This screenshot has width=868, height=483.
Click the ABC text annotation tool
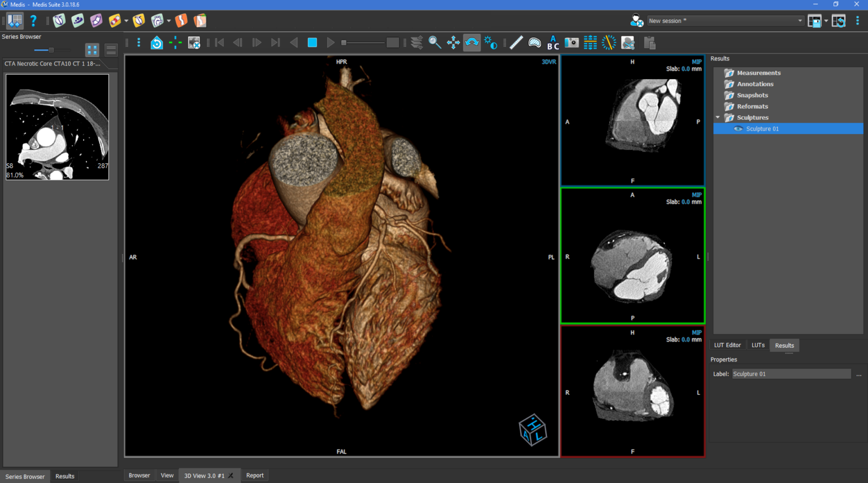pyautogui.click(x=553, y=42)
